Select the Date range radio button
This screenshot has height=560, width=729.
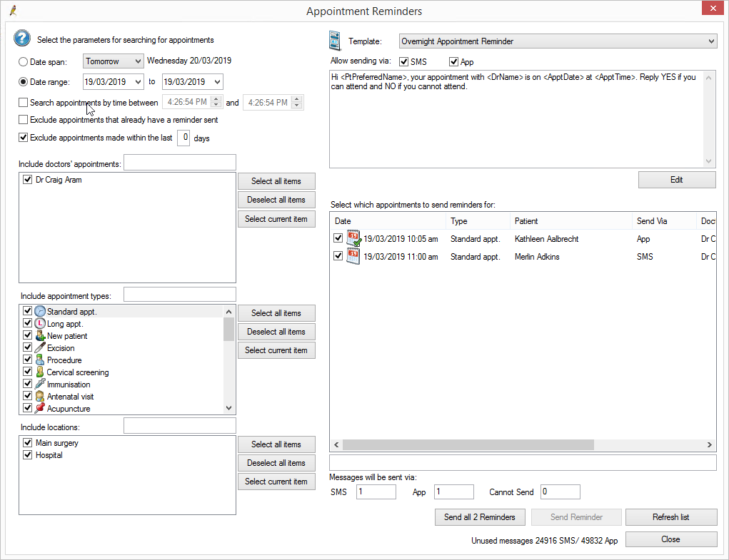coord(24,82)
